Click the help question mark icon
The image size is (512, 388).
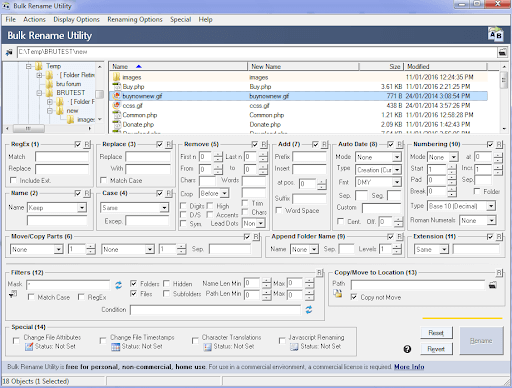(407, 349)
